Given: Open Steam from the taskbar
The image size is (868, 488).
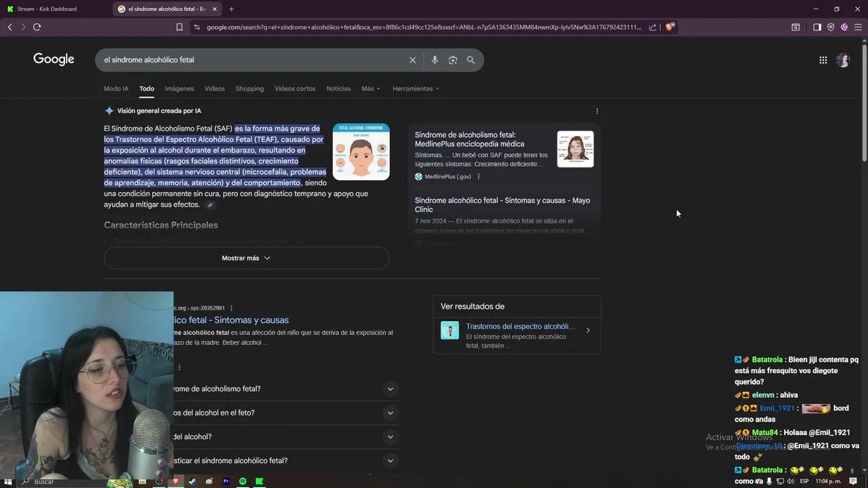Looking at the screenshot, I should point(193,481).
